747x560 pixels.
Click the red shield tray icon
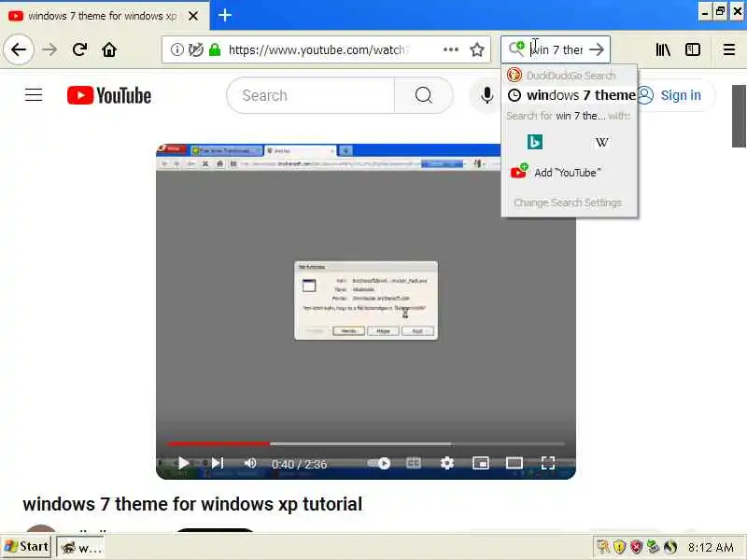click(636, 547)
